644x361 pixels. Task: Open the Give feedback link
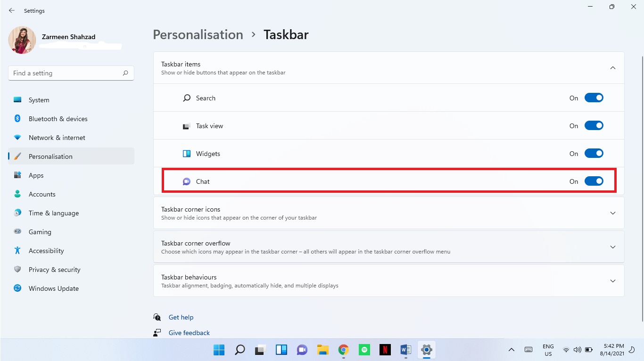click(x=189, y=332)
